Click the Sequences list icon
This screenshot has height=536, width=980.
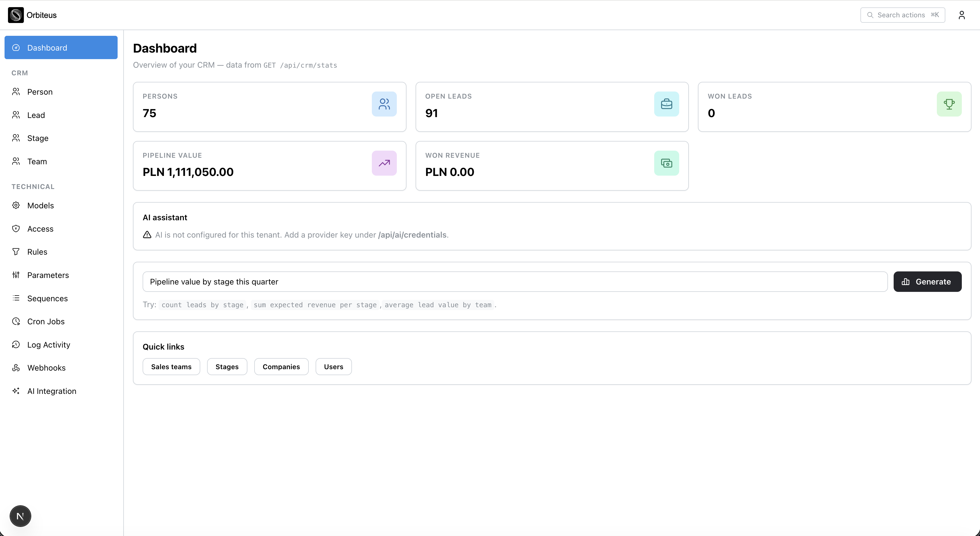pos(16,298)
